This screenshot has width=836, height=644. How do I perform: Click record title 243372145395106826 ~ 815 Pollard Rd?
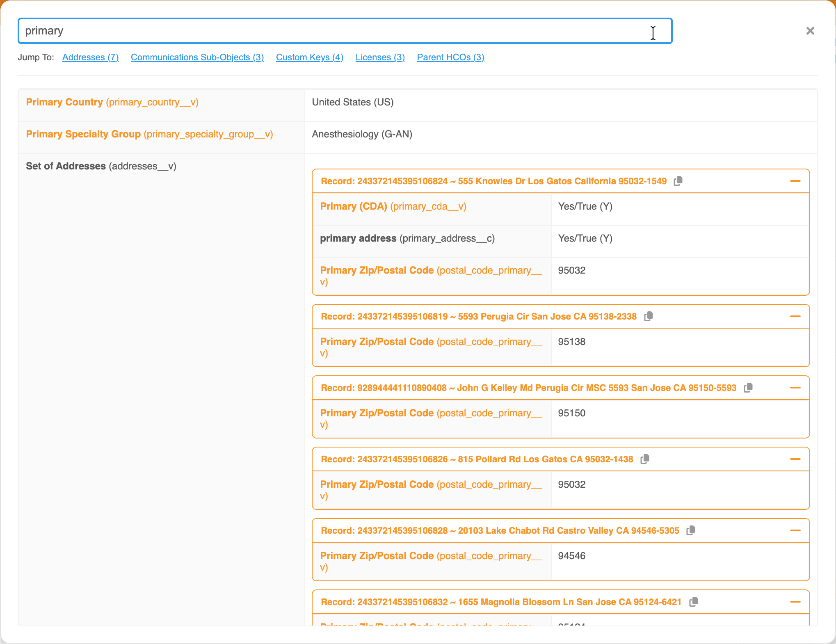pos(477,459)
